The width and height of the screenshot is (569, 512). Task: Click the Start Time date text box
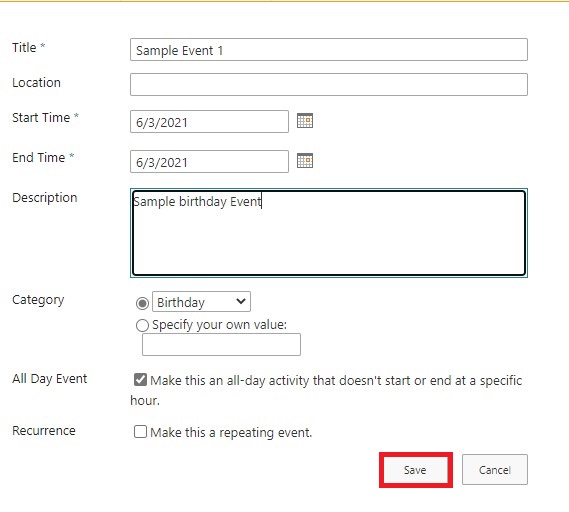point(209,122)
